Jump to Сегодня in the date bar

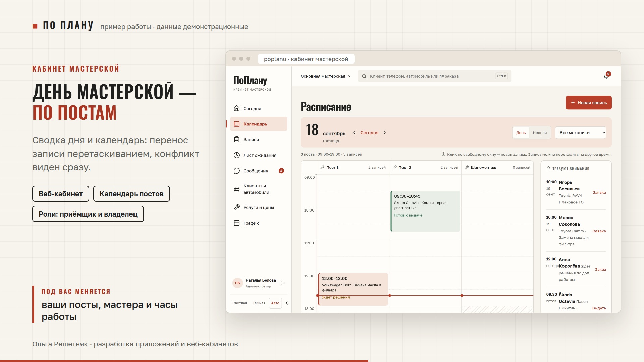pyautogui.click(x=369, y=133)
